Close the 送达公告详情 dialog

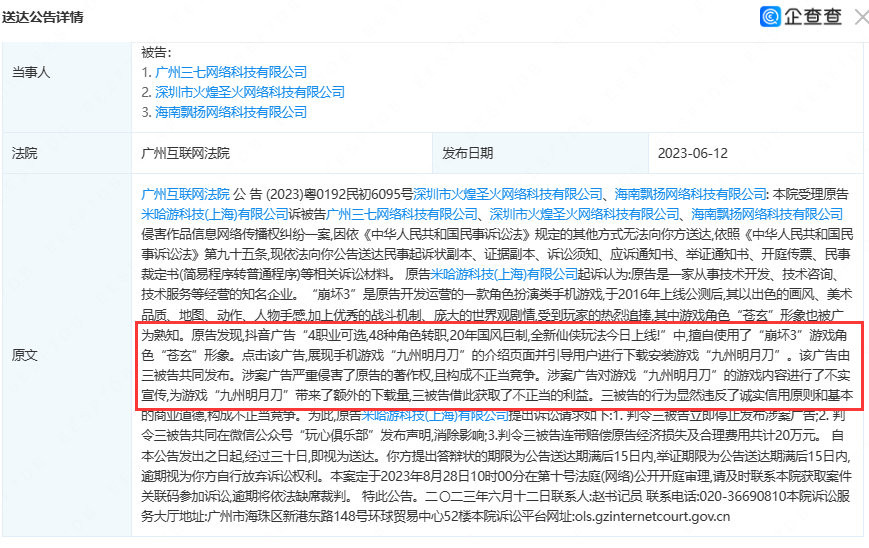862,17
